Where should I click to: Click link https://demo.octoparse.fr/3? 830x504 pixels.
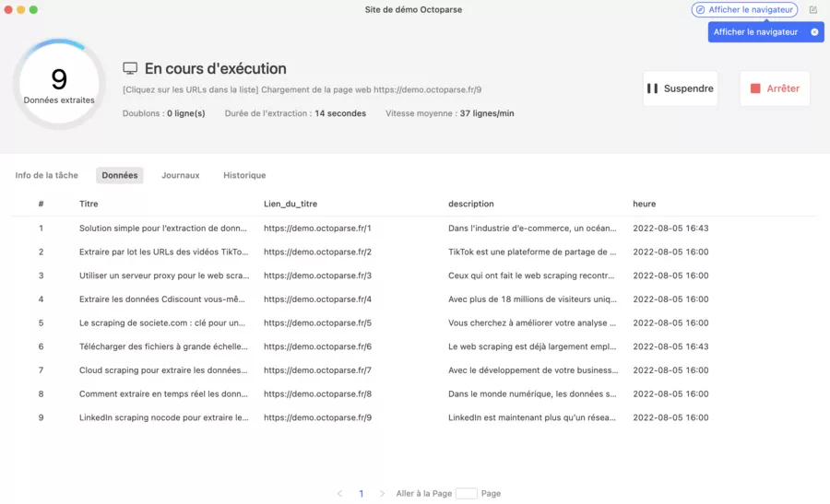point(317,275)
